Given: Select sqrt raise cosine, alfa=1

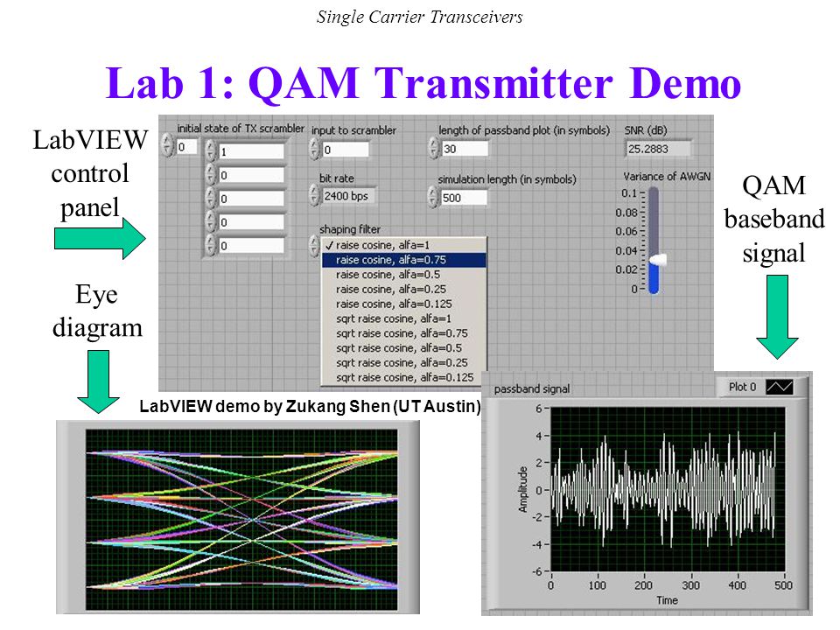Looking at the screenshot, I should (x=404, y=318).
